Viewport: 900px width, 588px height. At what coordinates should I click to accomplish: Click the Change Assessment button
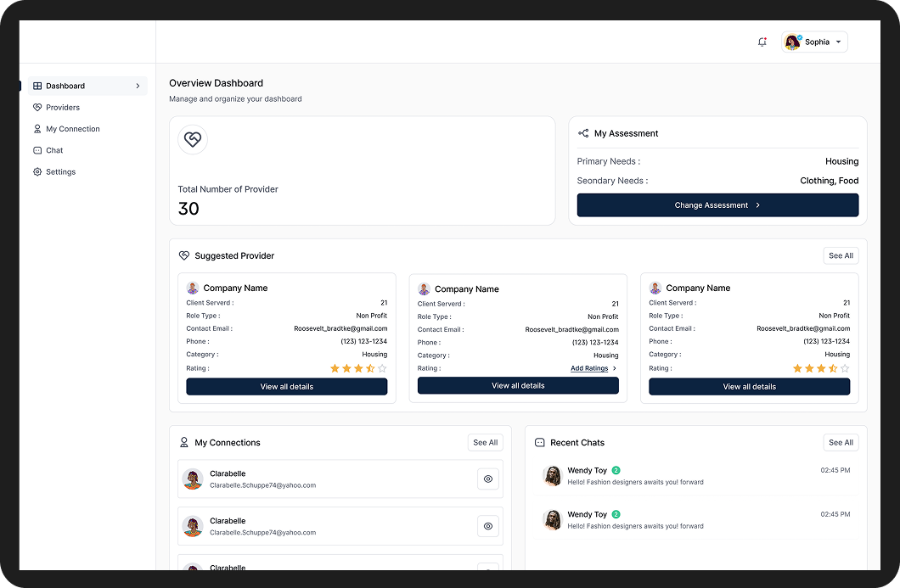click(x=717, y=205)
